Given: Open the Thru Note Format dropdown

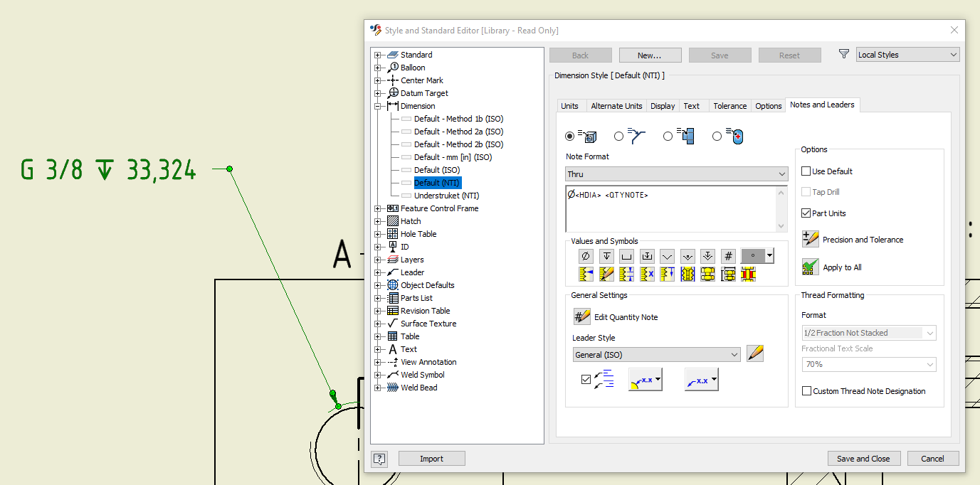Looking at the screenshot, I should [x=782, y=174].
